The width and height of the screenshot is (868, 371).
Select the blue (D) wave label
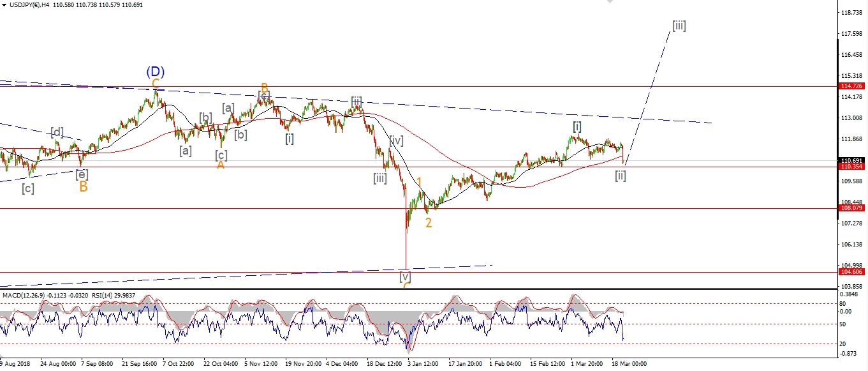click(x=155, y=72)
